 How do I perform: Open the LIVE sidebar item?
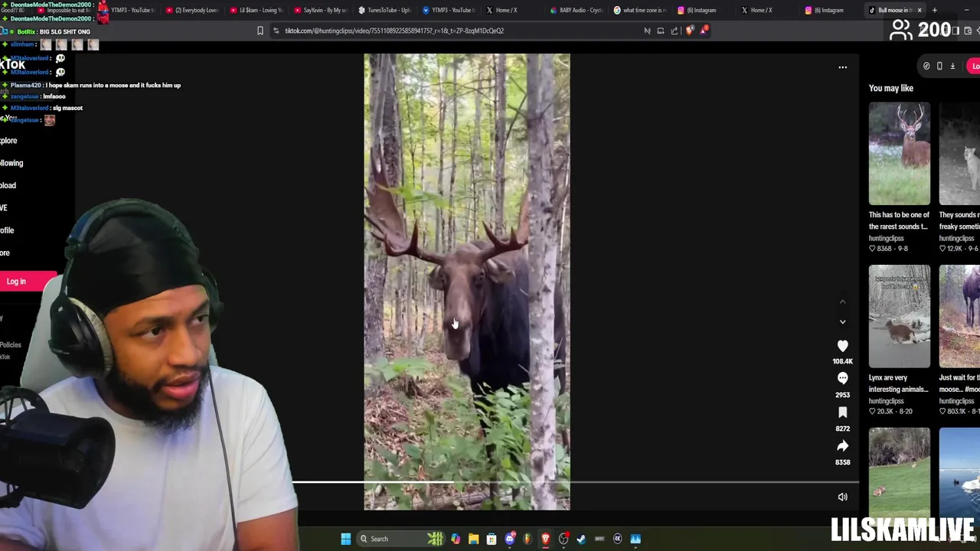pos(4,208)
